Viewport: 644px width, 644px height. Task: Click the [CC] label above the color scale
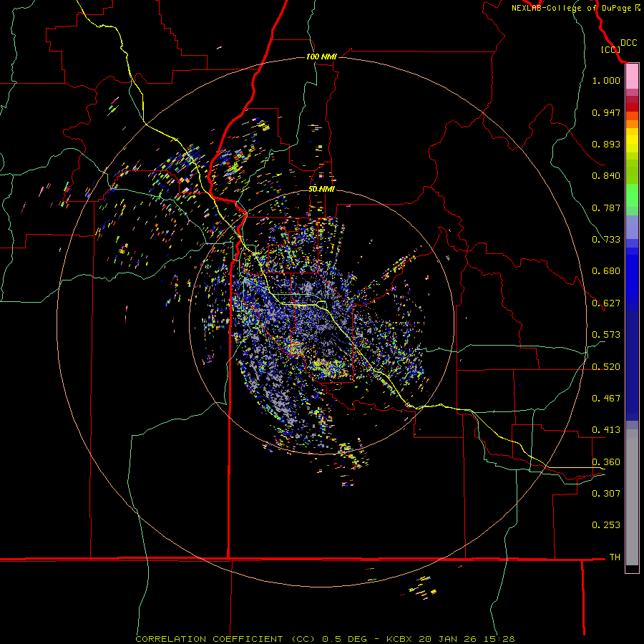(610, 49)
